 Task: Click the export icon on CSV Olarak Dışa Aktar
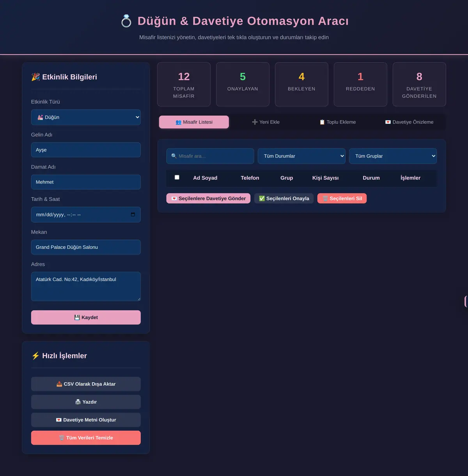[59, 384]
